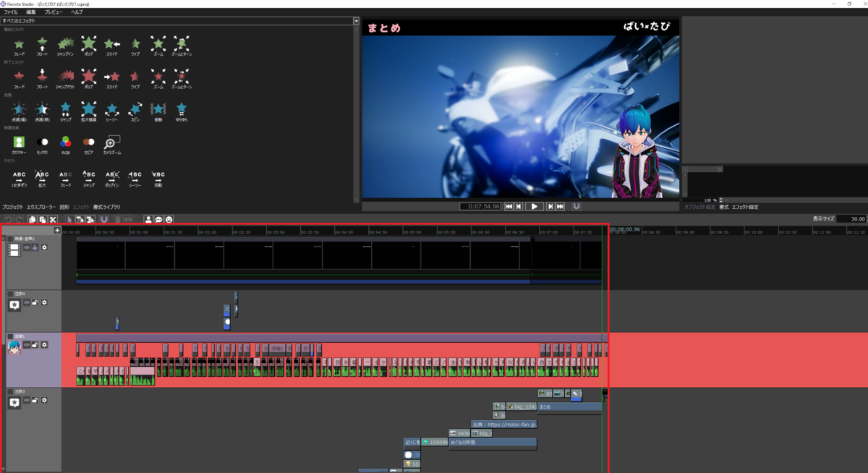Open 注釈4 track settings gear
Screen dimensions: 868x473
pyautogui.click(x=44, y=302)
